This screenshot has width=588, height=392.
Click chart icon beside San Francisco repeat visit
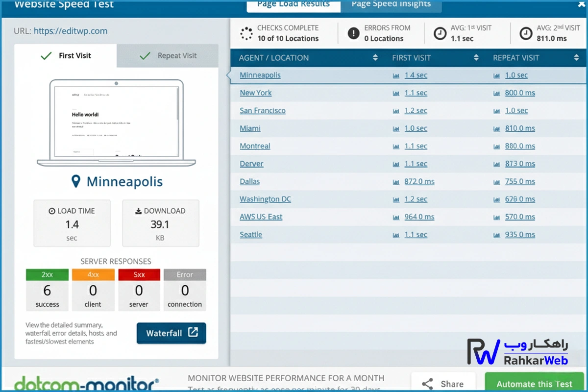point(497,111)
